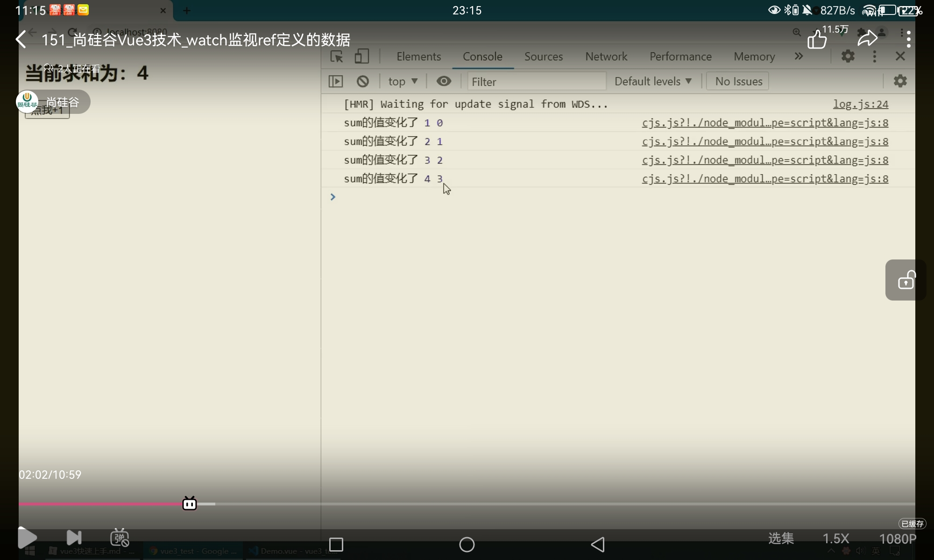Switch to the Elements tab
This screenshot has width=934, height=560.
click(418, 56)
